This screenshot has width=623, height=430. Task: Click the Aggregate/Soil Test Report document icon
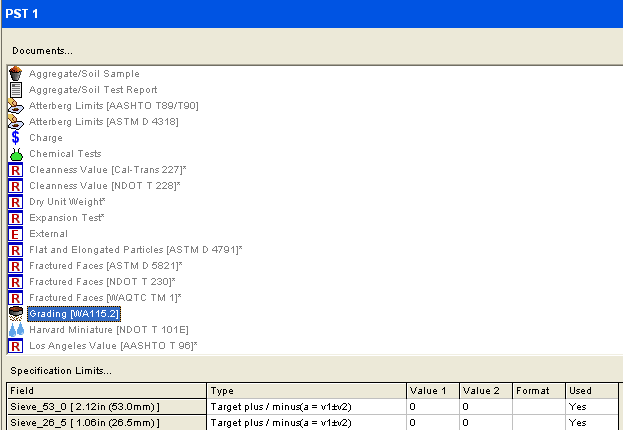click(15, 90)
